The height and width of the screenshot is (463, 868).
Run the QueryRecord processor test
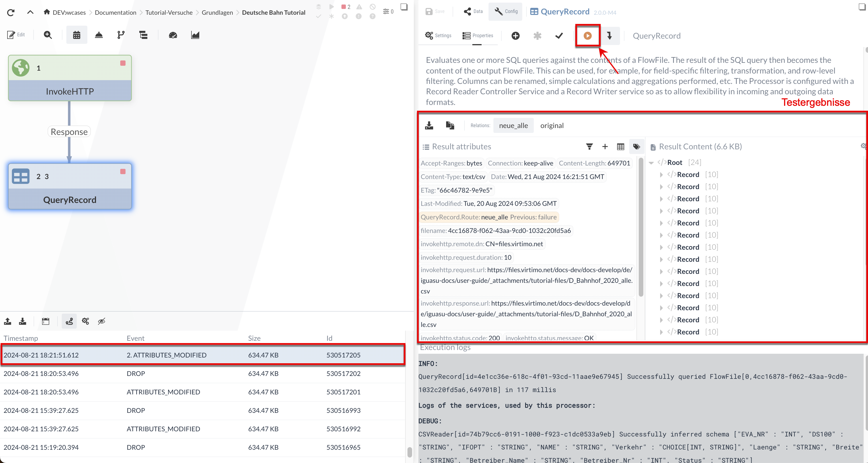point(587,36)
